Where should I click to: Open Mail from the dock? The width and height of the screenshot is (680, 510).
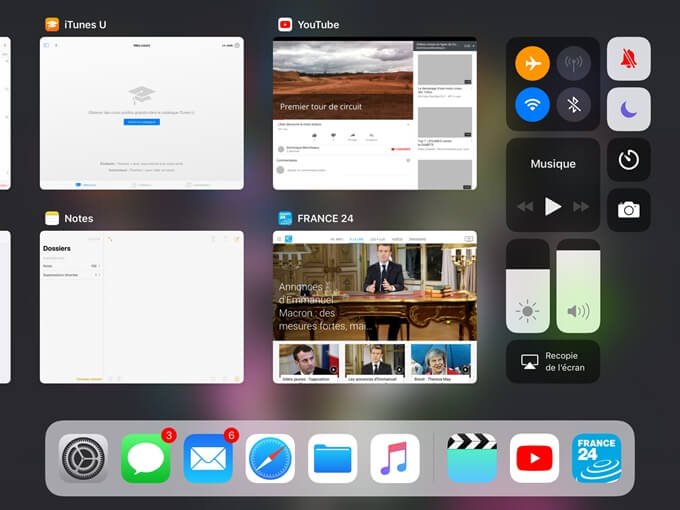(x=208, y=458)
